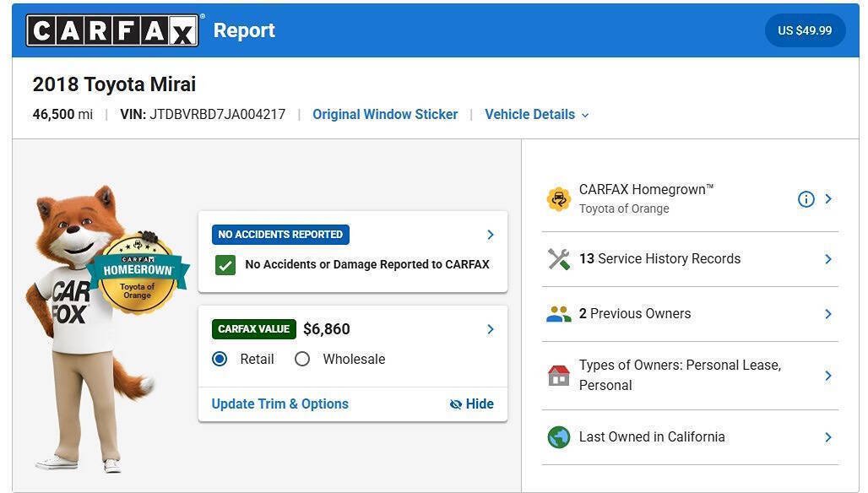Click the 46,500 mi mileage text
This screenshot has height=493, width=868.
62,115
